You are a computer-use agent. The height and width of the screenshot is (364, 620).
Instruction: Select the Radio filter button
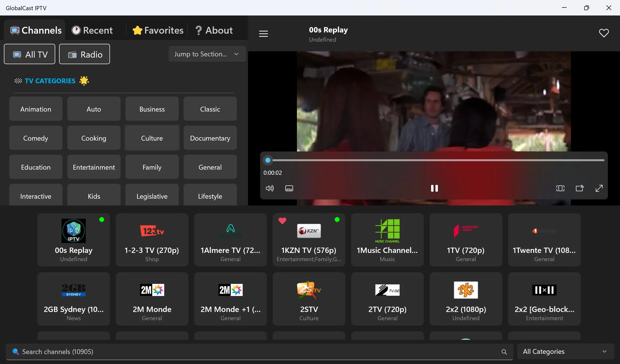point(84,54)
